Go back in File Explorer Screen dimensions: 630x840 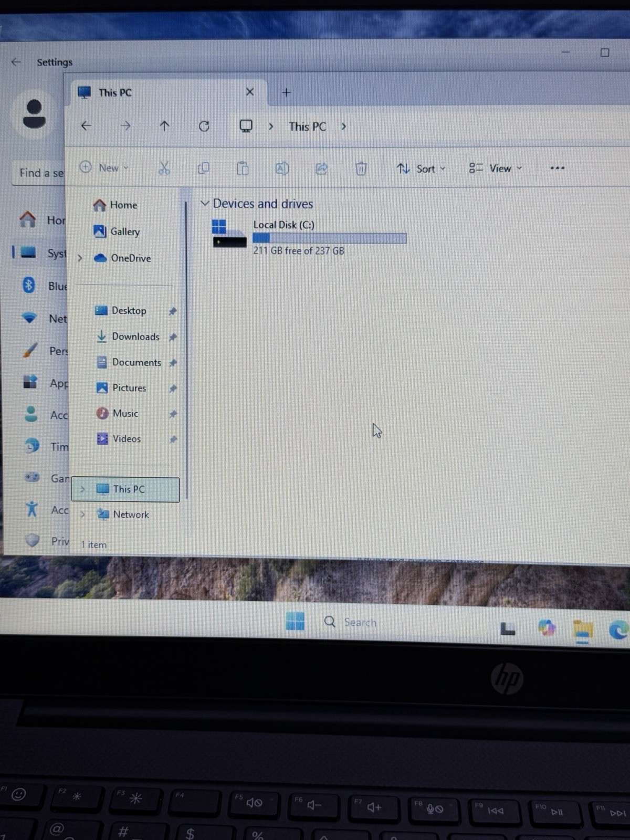click(x=86, y=126)
